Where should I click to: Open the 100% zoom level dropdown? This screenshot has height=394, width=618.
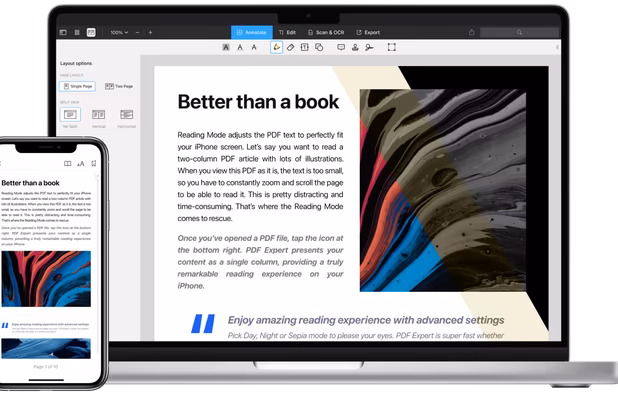(119, 32)
